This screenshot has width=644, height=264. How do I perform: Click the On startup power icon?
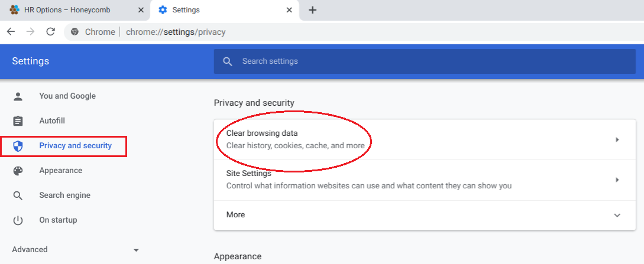point(18,220)
